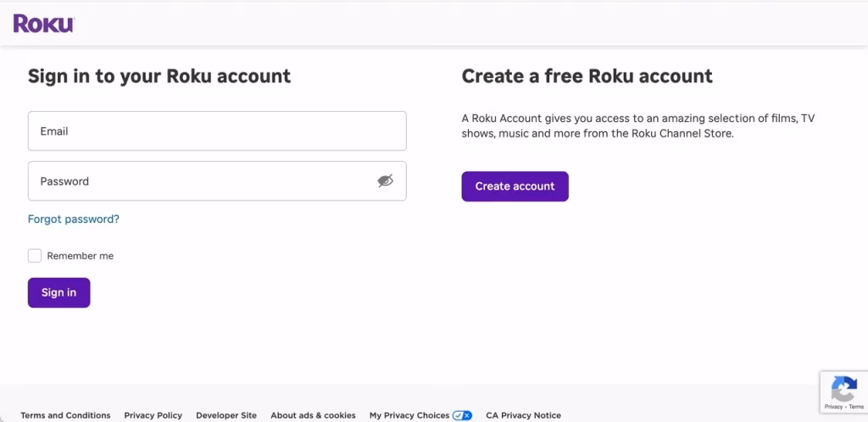This screenshot has width=868, height=422.
Task: Toggle password visibility eye icon
Action: tap(386, 180)
